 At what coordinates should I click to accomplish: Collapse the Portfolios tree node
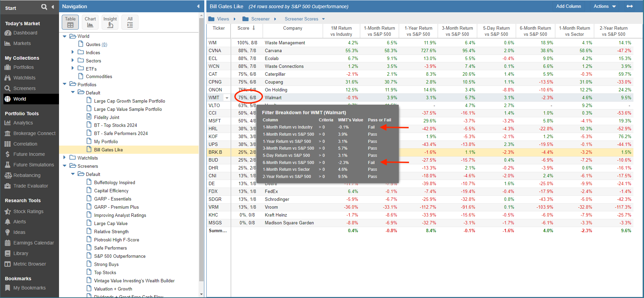point(65,84)
